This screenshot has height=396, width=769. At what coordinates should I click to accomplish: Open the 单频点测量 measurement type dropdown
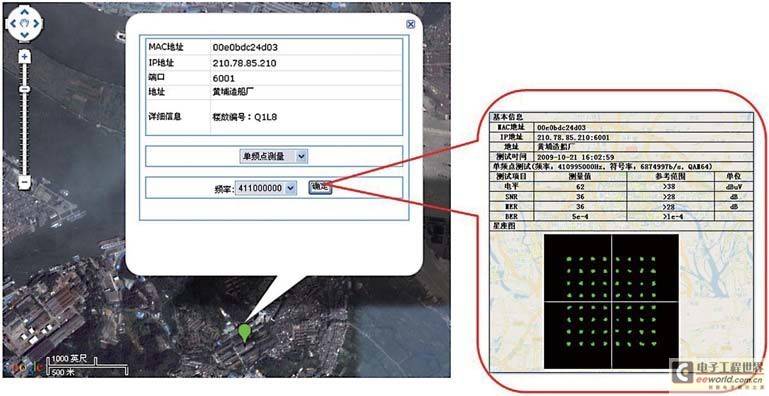pos(273,157)
